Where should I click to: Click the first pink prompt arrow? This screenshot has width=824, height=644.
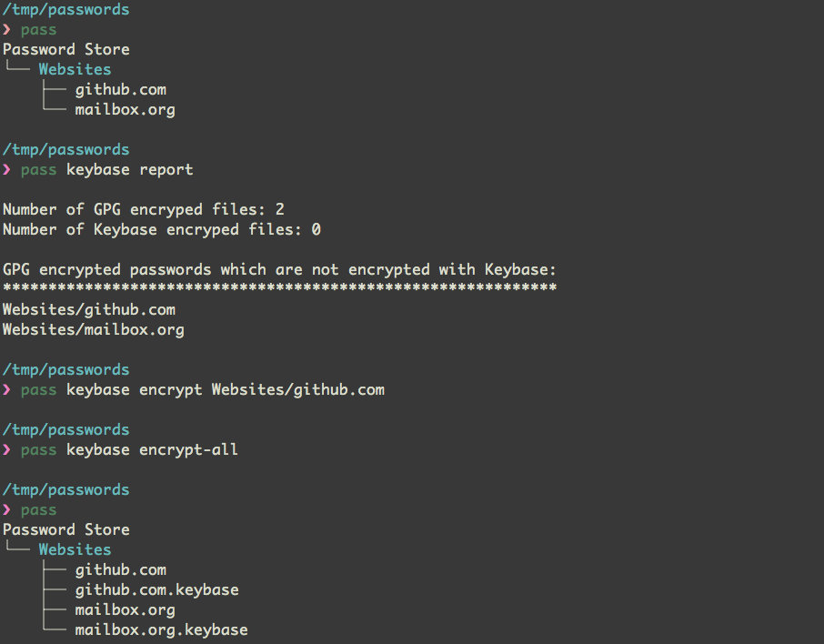6,30
